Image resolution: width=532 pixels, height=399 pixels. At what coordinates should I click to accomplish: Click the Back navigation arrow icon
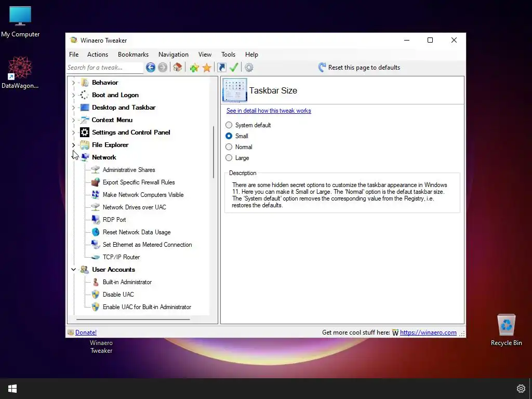[151, 68]
